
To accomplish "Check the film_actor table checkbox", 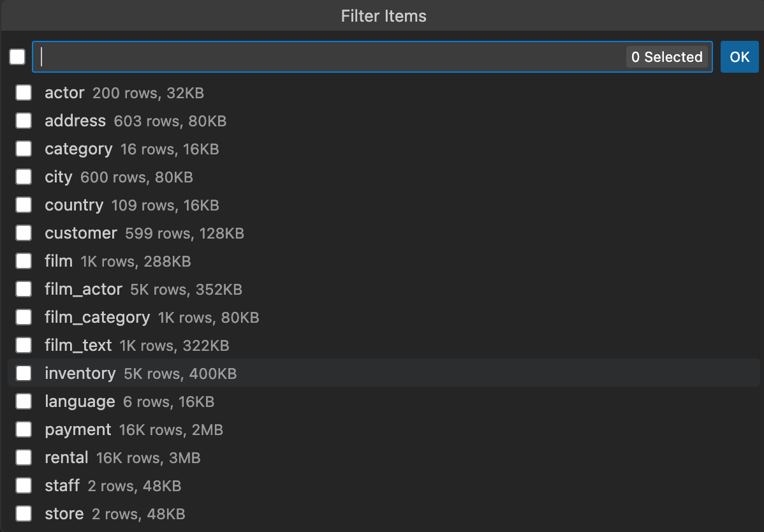I will tap(24, 289).
